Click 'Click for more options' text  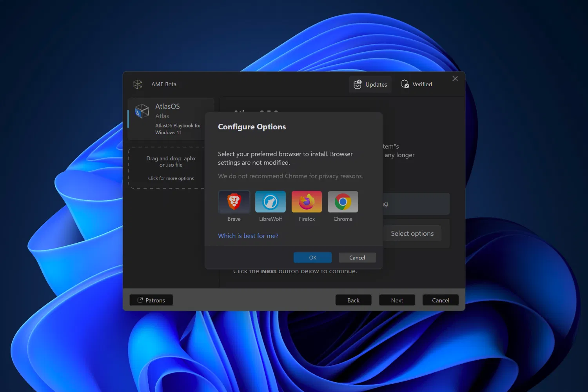click(x=171, y=178)
